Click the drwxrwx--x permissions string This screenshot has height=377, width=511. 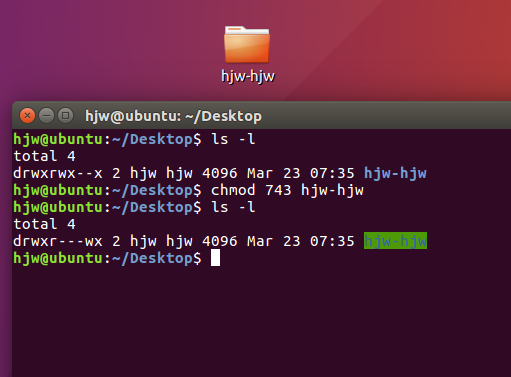58,173
